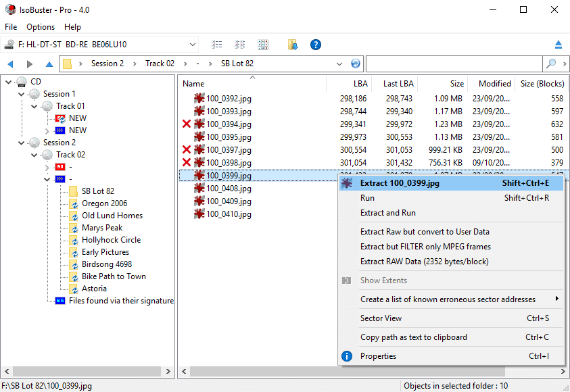Screen dimensions: 570x392
Task: Choose Copy path as text to clipboard
Action: tap(451, 337)
